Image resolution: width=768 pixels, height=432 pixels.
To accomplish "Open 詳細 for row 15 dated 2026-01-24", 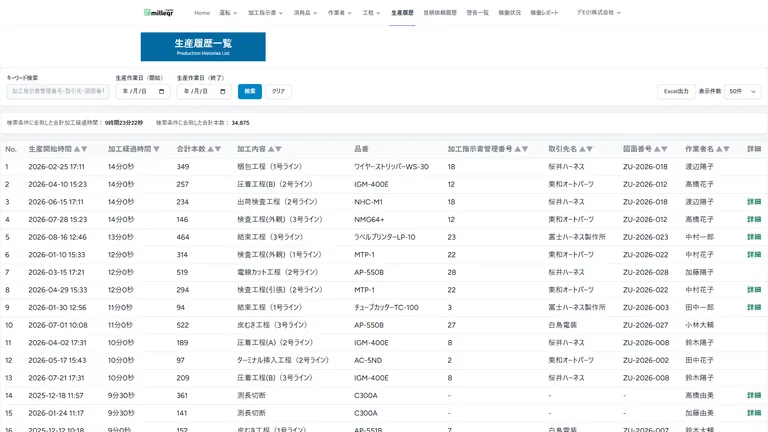I will pos(754,413).
